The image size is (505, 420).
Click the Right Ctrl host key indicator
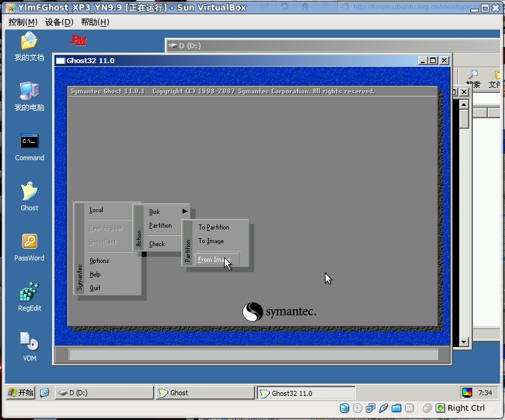tap(460, 408)
